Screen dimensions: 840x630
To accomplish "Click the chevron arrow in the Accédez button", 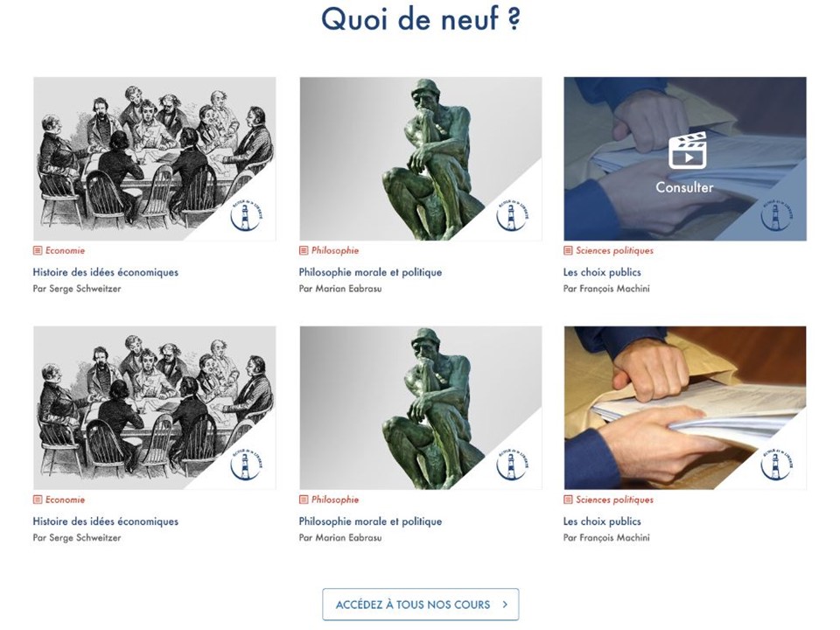I will (505, 605).
